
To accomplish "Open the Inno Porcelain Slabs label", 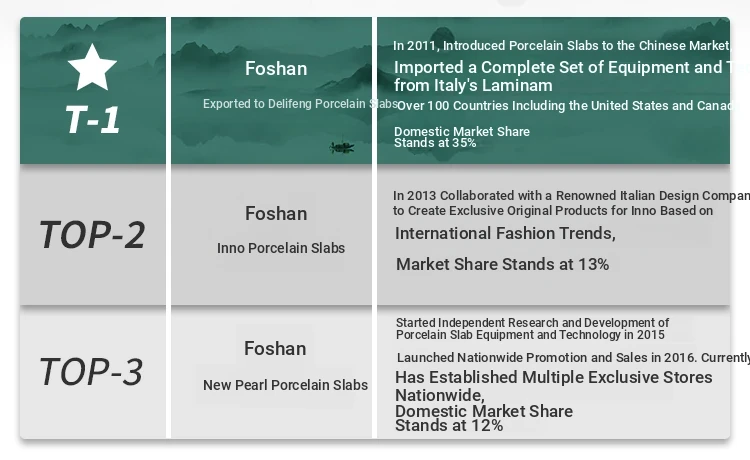I will [281, 248].
